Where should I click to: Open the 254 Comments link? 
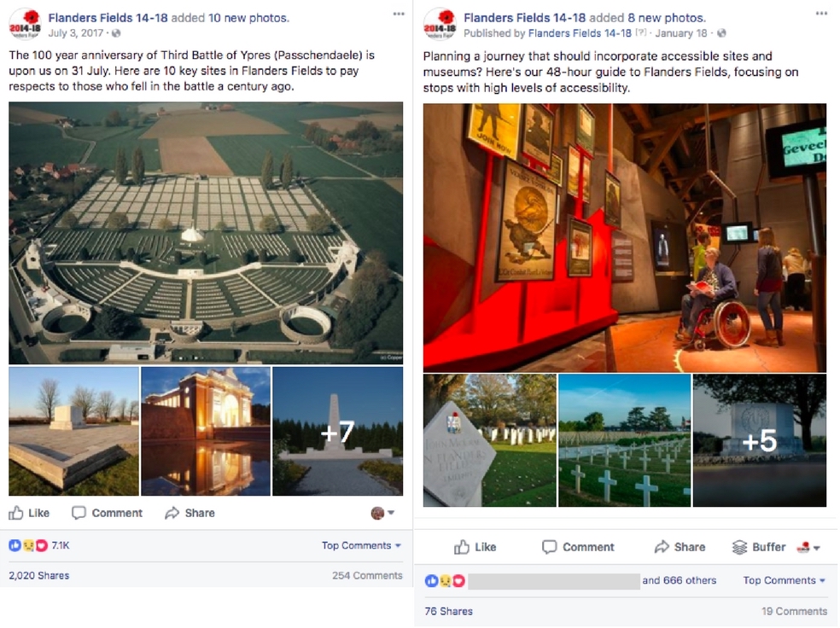367,576
